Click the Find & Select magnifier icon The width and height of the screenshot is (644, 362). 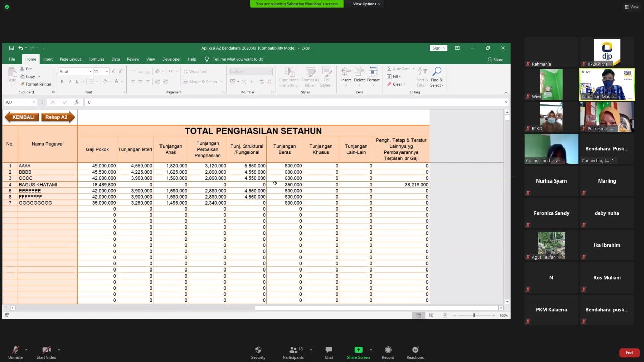[437, 72]
